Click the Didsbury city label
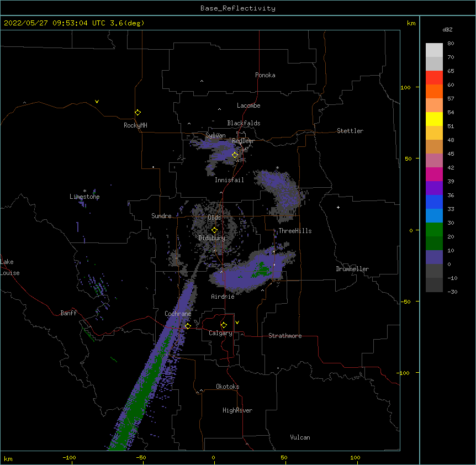Screen dimensions: 476x465 (212, 238)
